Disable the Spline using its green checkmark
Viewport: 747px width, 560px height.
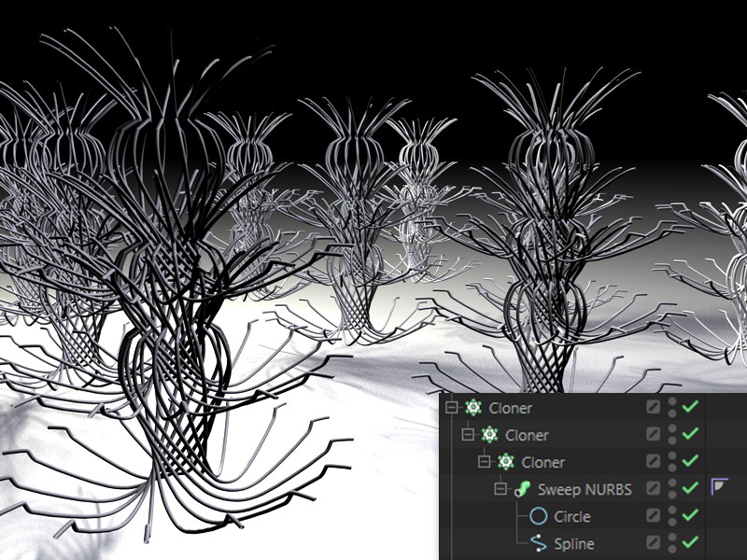tap(690, 542)
